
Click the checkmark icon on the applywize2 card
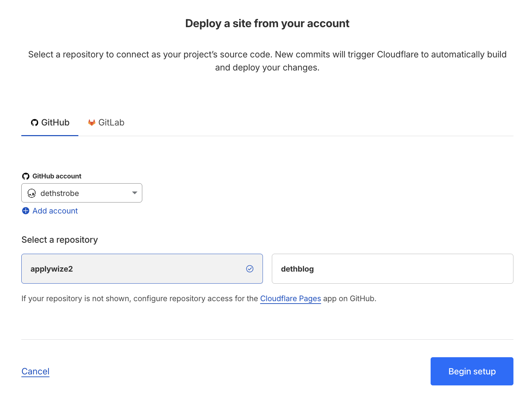point(250,269)
